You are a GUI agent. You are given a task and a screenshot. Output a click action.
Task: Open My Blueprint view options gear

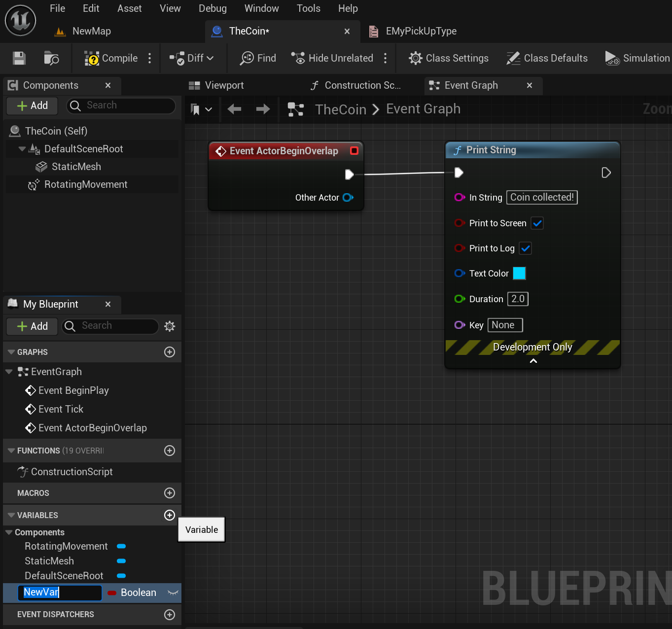[x=170, y=326]
